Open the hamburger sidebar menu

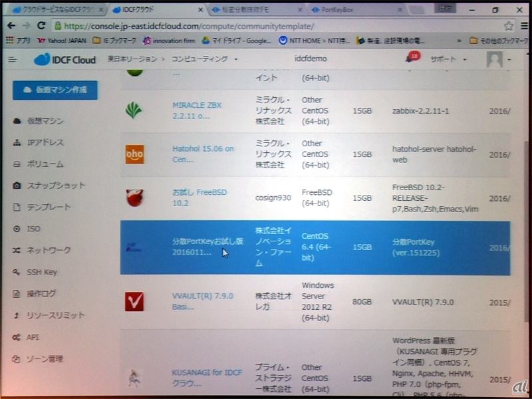point(13,60)
